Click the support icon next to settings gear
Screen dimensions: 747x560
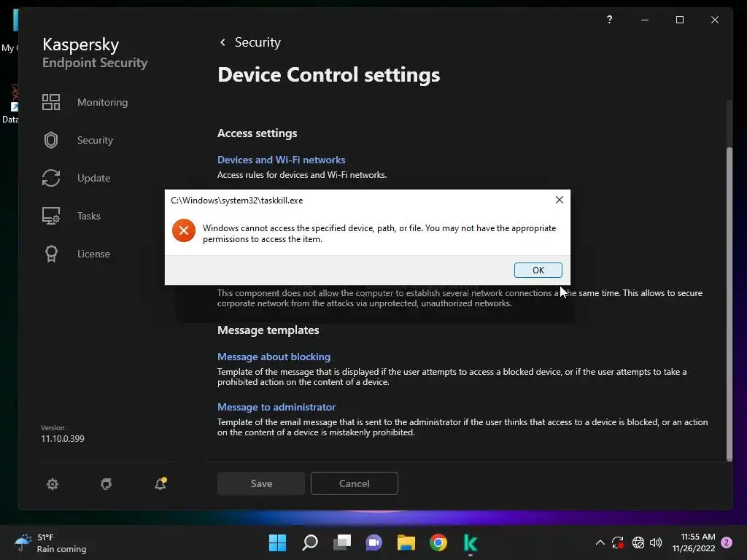coord(107,484)
